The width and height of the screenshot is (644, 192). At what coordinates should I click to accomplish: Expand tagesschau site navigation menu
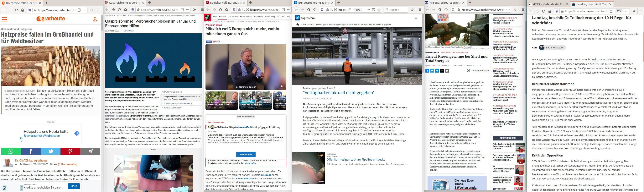[416, 18]
